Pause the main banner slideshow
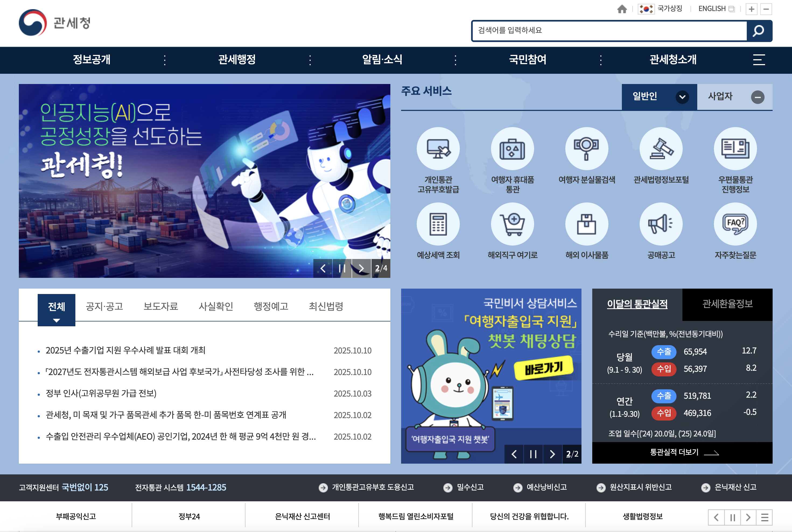Viewport: 792px width, 532px height. point(342,268)
